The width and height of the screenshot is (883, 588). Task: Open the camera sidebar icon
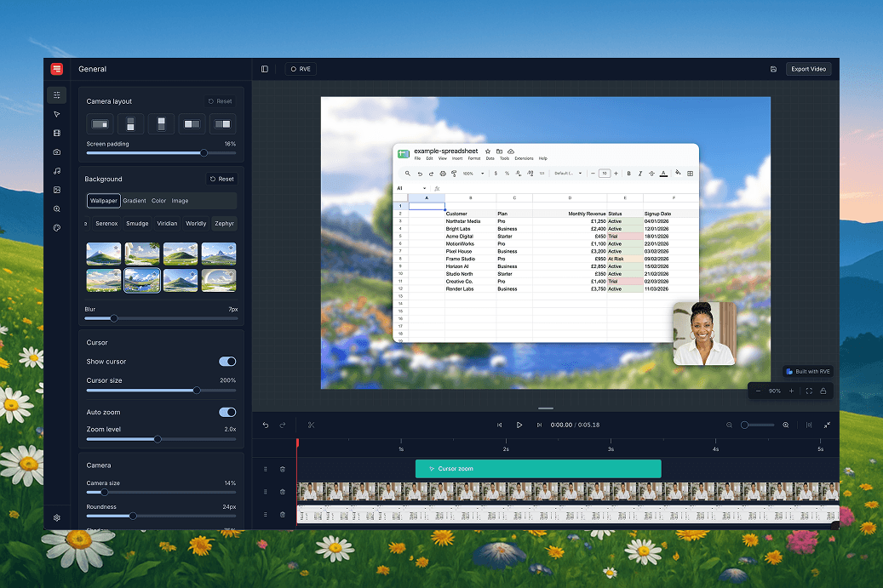coord(57,152)
